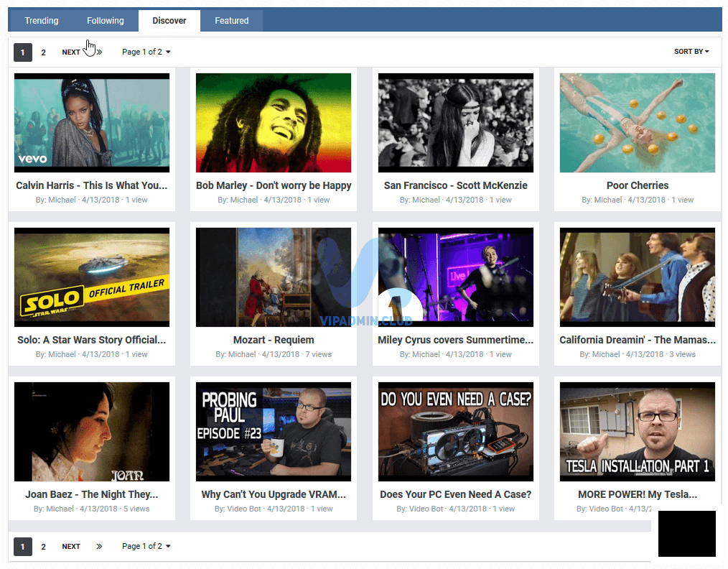Open the Featured tab
Image resolution: width=728 pixels, height=569 pixels.
click(x=232, y=20)
